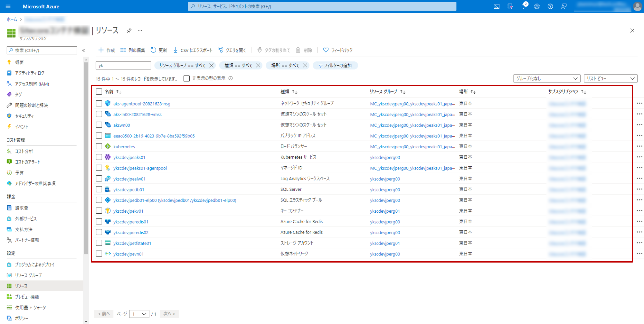The image size is (644, 324).
Task: Click the yksc­devjpedb01 SQL Server icon
Action: (x=108, y=190)
